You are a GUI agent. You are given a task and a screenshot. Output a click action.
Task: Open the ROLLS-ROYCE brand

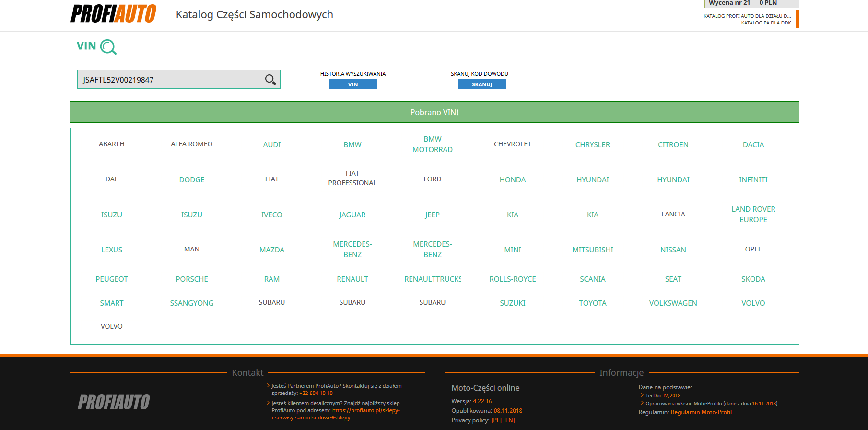513,279
